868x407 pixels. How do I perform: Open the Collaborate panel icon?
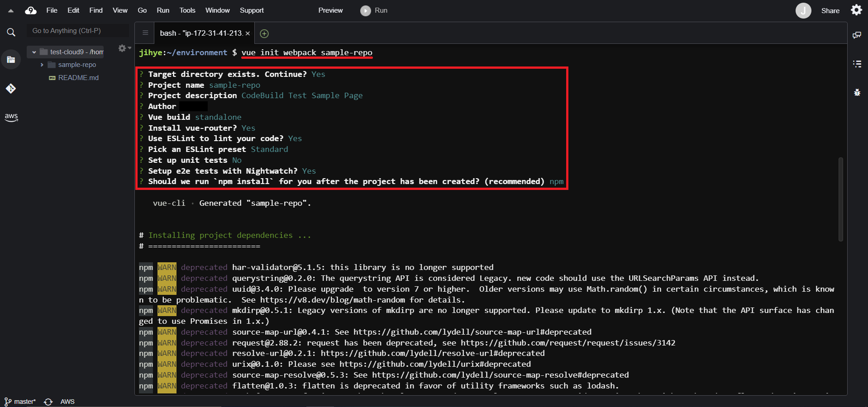(x=857, y=35)
